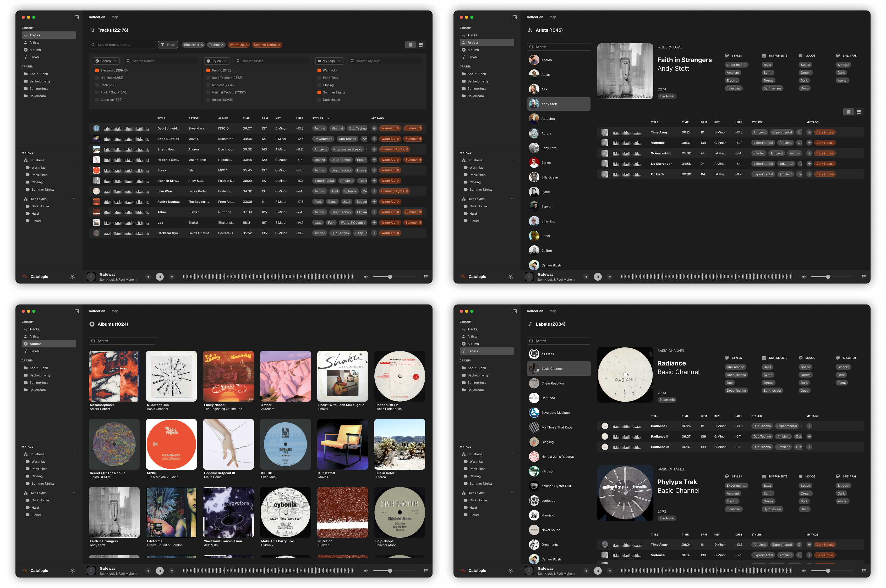Pause playback in Tracks window player

click(160, 277)
